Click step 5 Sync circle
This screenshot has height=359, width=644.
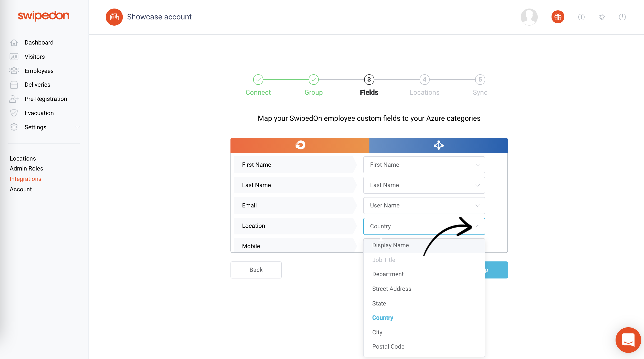click(x=480, y=80)
